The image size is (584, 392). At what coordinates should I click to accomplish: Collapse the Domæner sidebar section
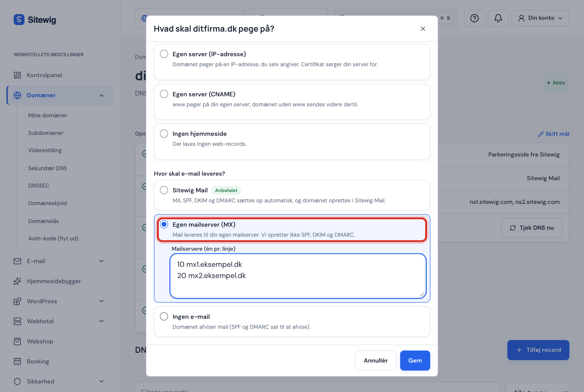click(102, 95)
